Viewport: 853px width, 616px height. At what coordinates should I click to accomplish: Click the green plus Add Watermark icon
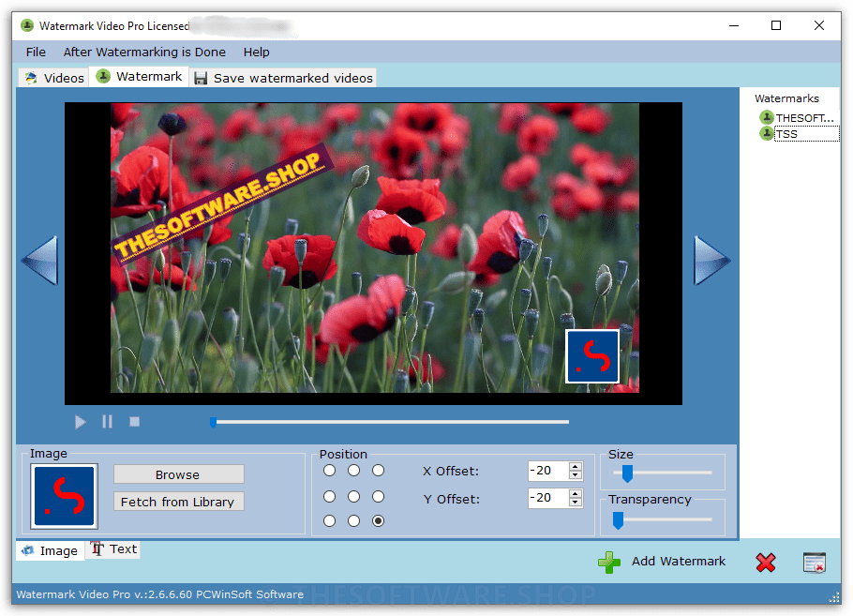tap(609, 563)
